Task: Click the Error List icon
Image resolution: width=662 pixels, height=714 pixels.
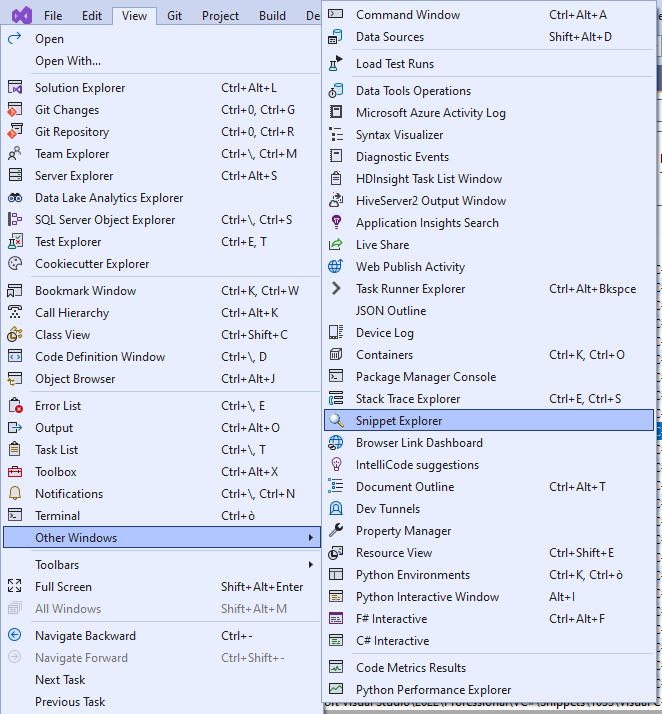Action: pyautogui.click(x=15, y=405)
